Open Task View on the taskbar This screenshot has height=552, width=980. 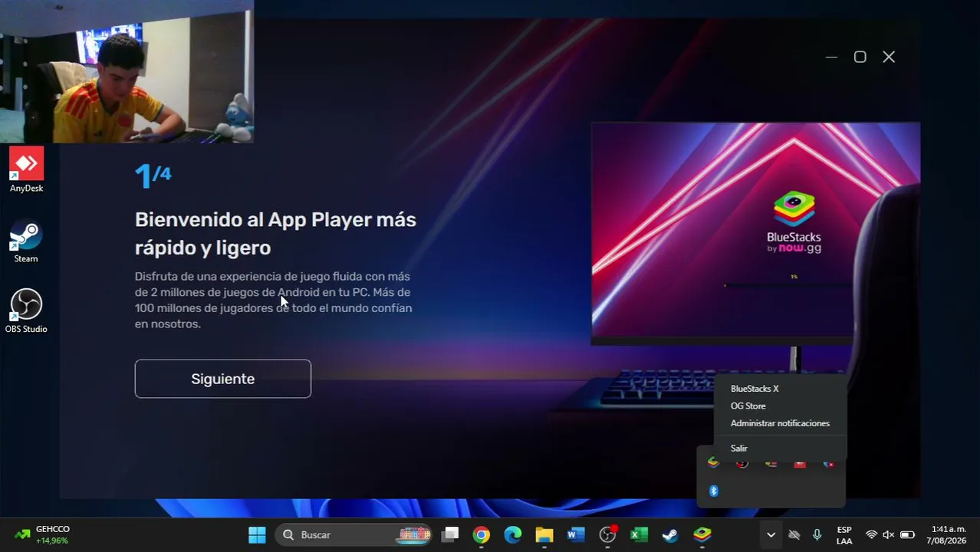(x=450, y=534)
